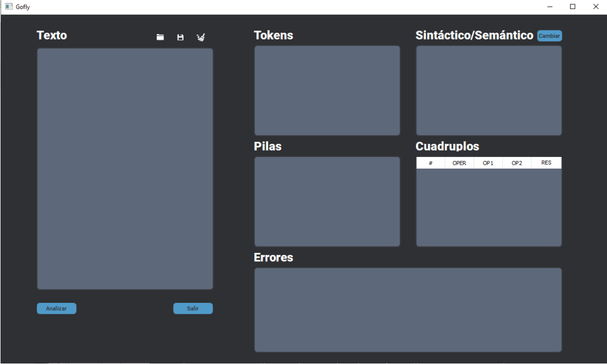Image resolution: width=607 pixels, height=364 pixels.
Task: Click the Errores output panel
Action: tap(408, 310)
